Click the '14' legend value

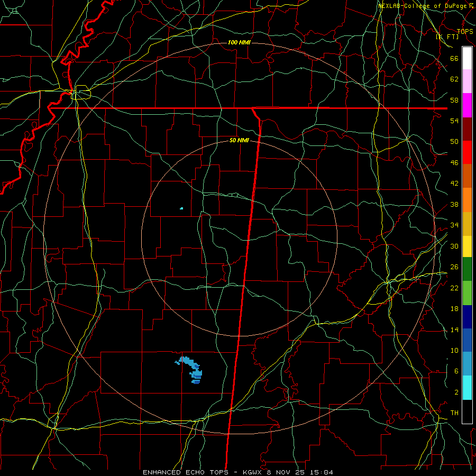454,329
